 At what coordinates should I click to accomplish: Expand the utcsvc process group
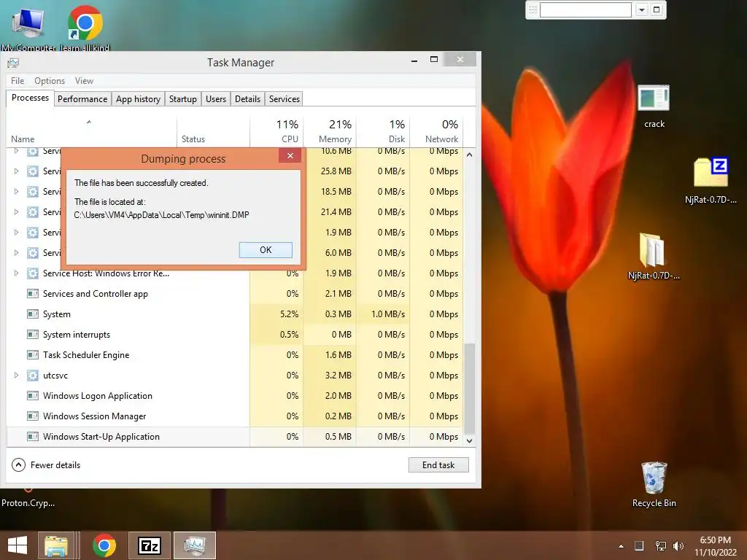point(16,376)
